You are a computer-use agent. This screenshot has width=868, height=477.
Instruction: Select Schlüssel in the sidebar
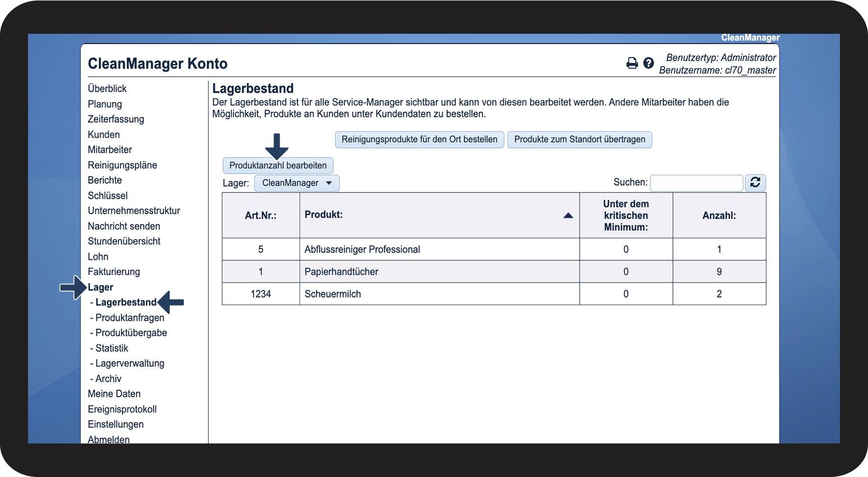(108, 196)
